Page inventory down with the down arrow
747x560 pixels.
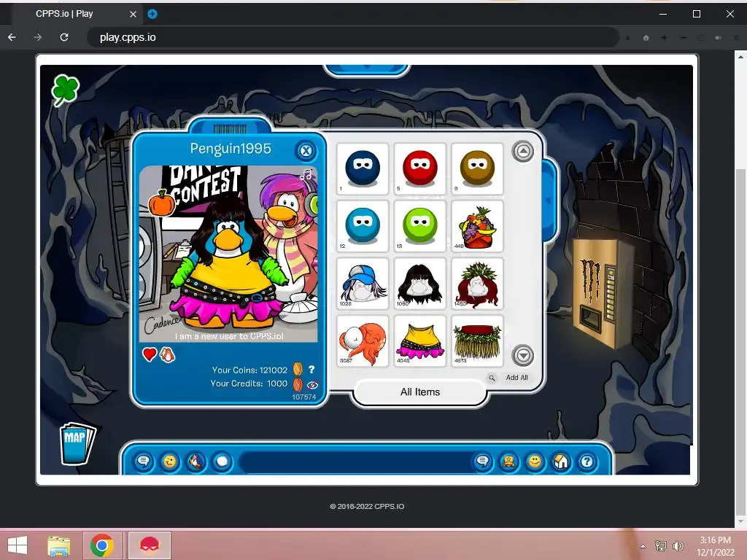(x=523, y=356)
